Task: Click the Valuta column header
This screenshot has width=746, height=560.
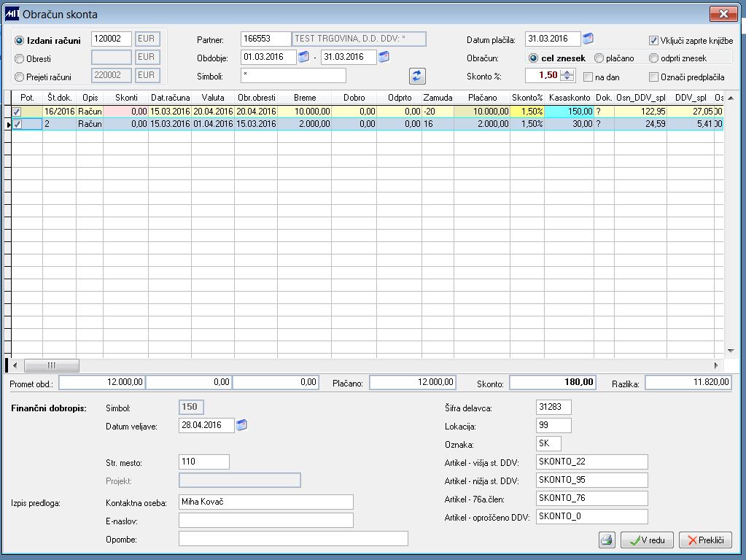Action: pos(213,98)
